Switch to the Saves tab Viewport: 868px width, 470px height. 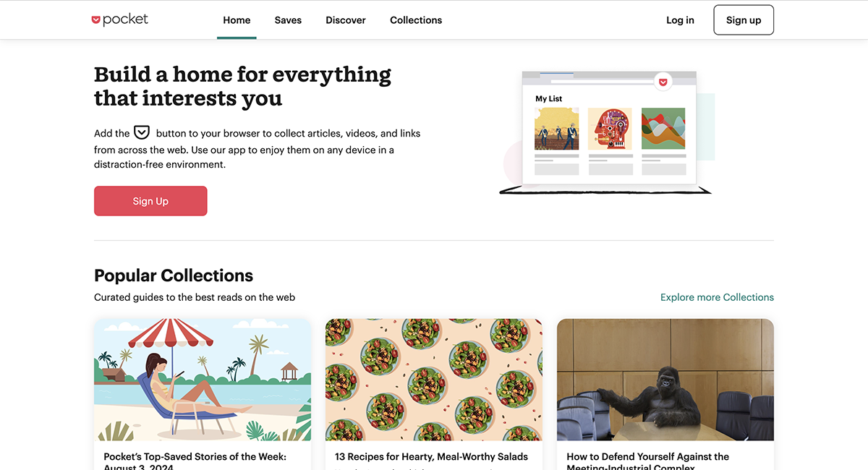(288, 20)
